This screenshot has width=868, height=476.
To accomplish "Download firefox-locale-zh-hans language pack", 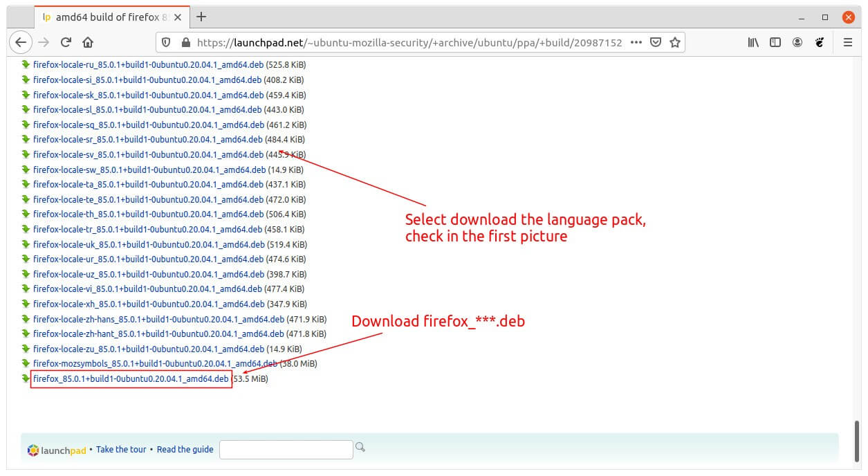I will [158, 319].
